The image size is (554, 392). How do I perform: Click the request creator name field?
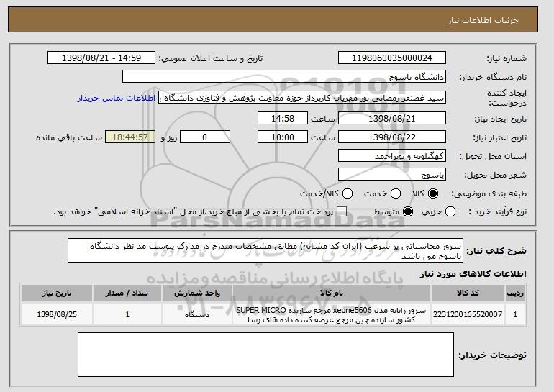coord(302,98)
